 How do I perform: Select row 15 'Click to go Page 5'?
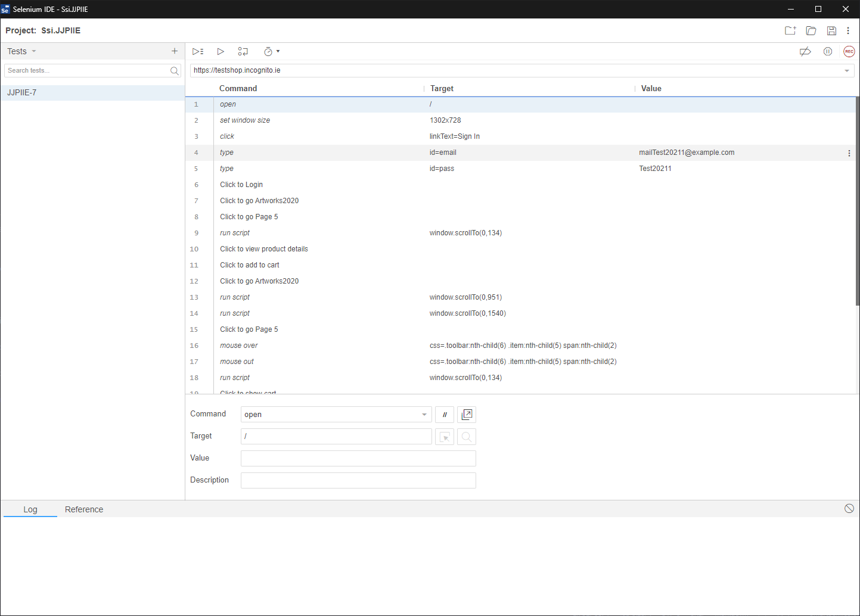(x=520, y=329)
